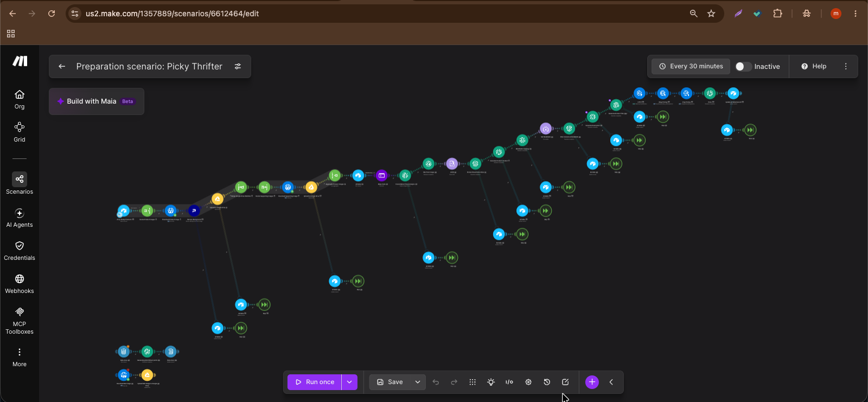Viewport: 868px width, 402px height.
Task: Click the browser address bar URL
Action: [x=172, y=14]
